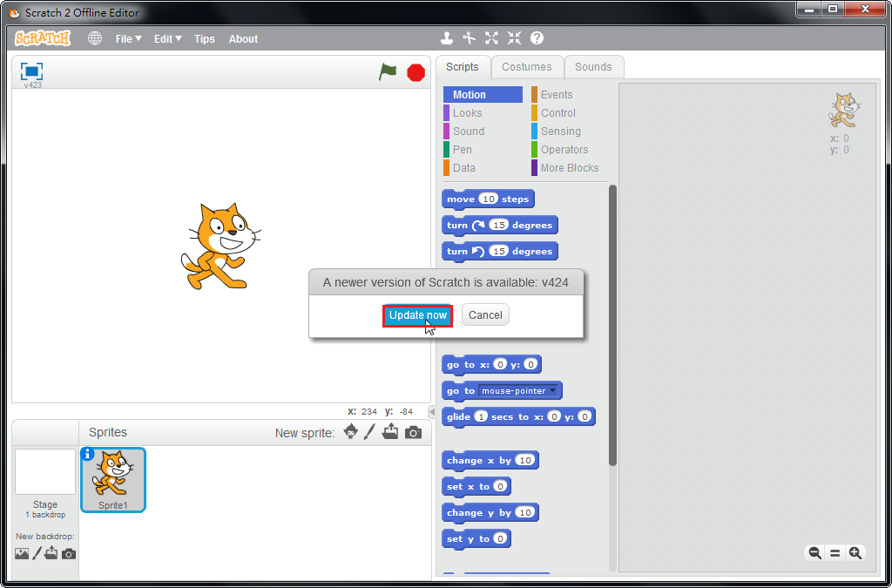
Task: Click the turn clockwise 15 degrees block
Action: point(500,226)
